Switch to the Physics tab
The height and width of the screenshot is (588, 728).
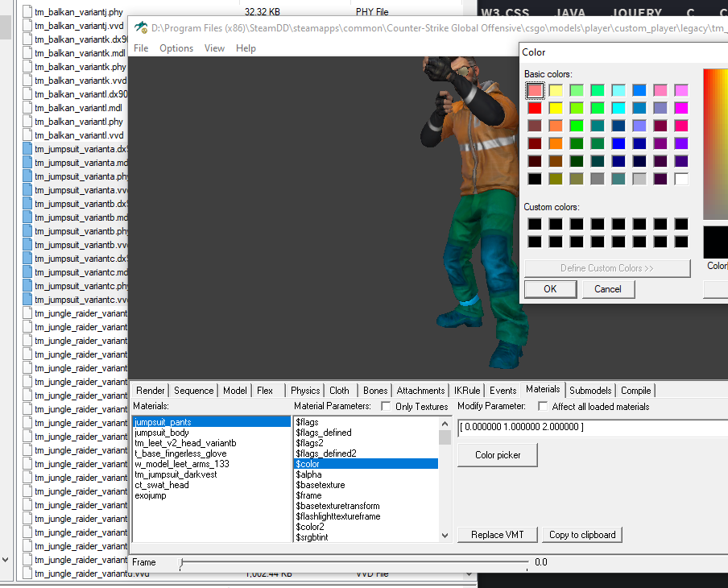click(305, 391)
